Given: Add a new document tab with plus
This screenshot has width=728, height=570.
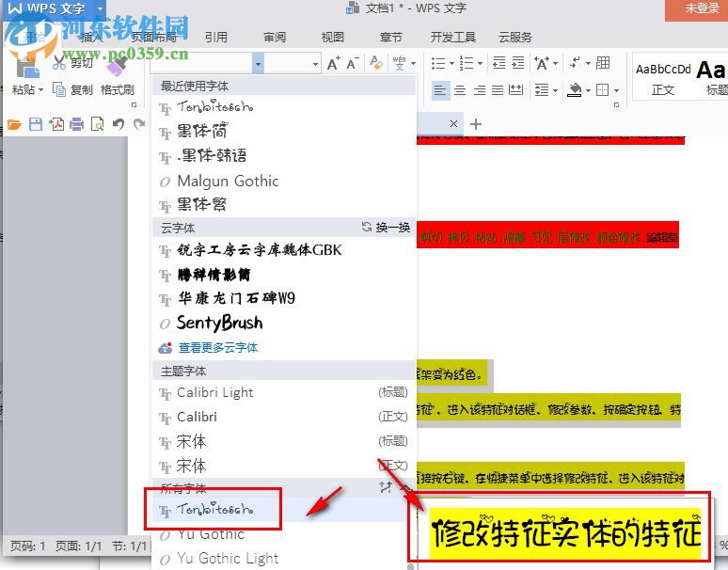Looking at the screenshot, I should point(475,124).
